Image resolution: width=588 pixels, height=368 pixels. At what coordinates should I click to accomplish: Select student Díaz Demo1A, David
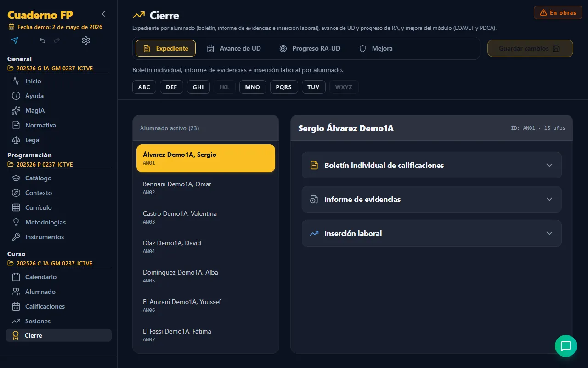click(x=206, y=247)
